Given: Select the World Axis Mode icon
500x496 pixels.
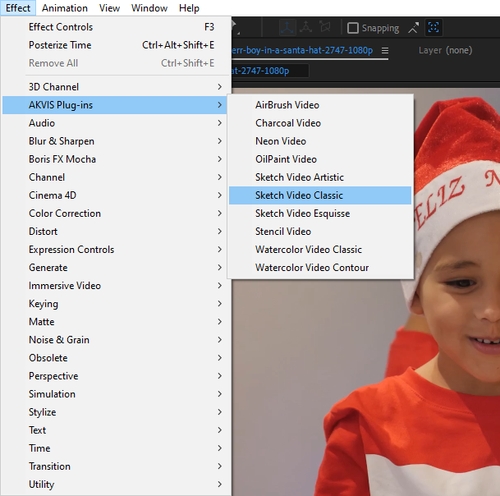Looking at the screenshot, I should [x=306, y=27].
